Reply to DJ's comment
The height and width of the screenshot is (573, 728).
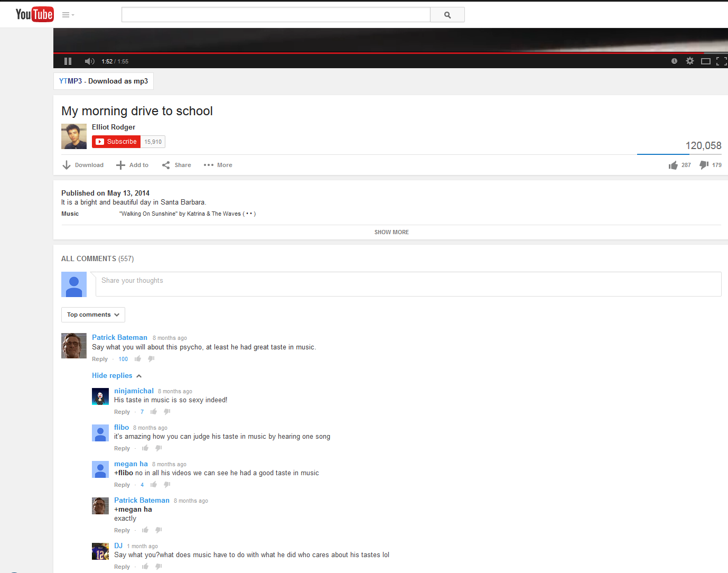122,567
